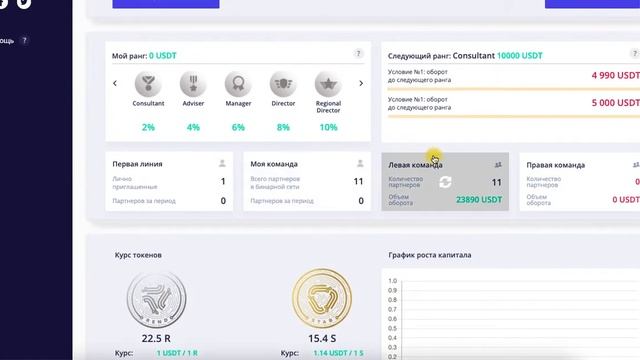
Task: Click person icon in Первая линия card
Action: tap(222, 164)
